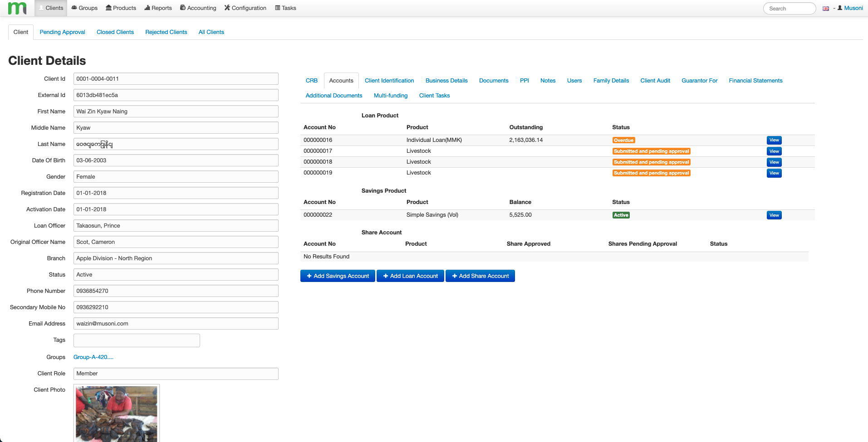Open Accounting via the ledger icon
Image resolution: width=868 pixels, height=442 pixels.
point(182,8)
